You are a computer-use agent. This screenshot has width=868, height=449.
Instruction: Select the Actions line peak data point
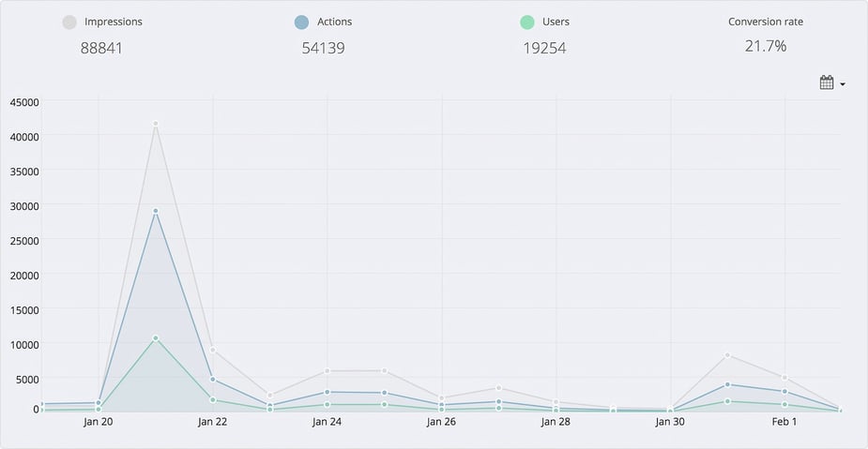(156, 211)
